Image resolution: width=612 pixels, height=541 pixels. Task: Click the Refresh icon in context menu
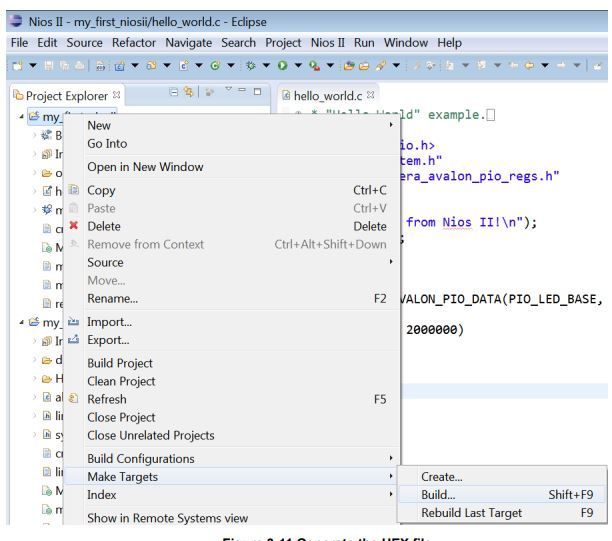[76, 397]
